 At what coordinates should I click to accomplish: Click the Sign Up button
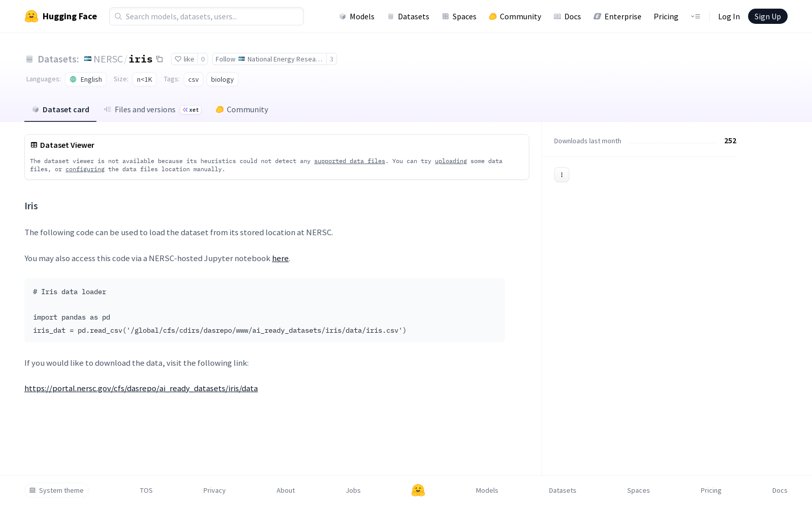[x=767, y=16]
